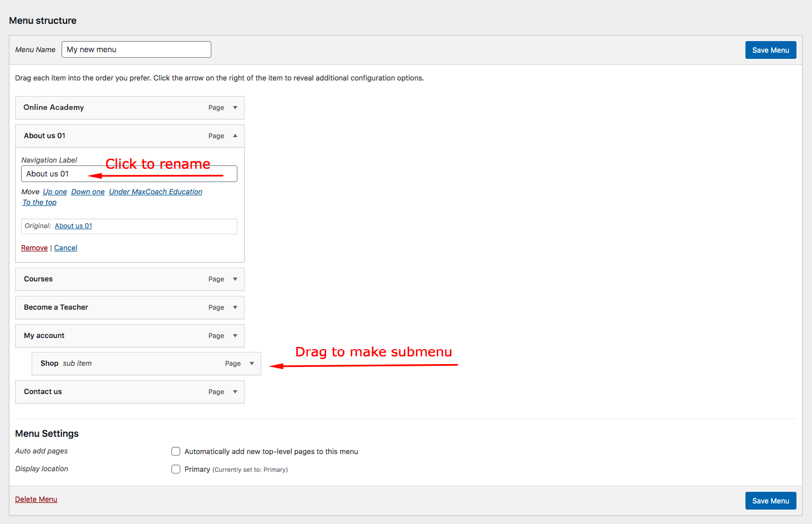Click the Menu Name text field
812x524 pixels.
pyautogui.click(x=136, y=49)
